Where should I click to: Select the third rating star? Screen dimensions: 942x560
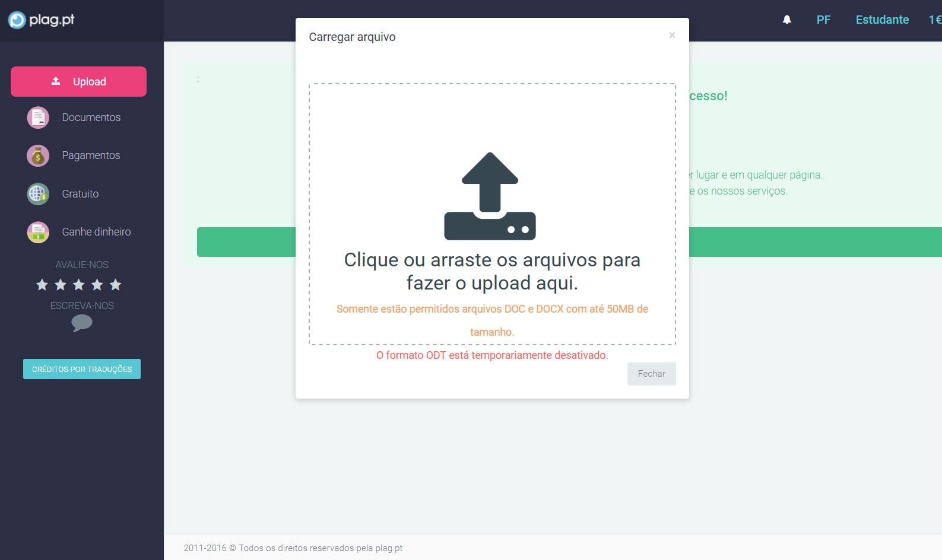tap(78, 285)
